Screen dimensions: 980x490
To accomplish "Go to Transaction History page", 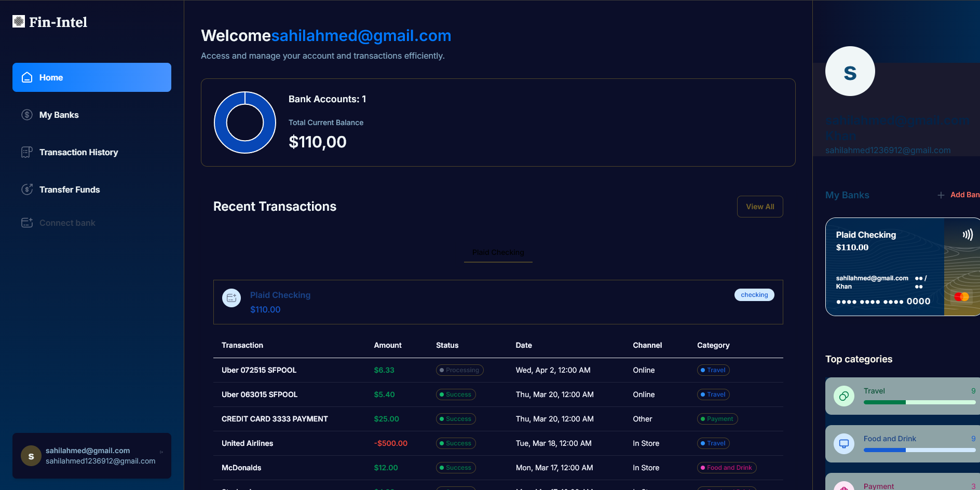I will (x=92, y=152).
